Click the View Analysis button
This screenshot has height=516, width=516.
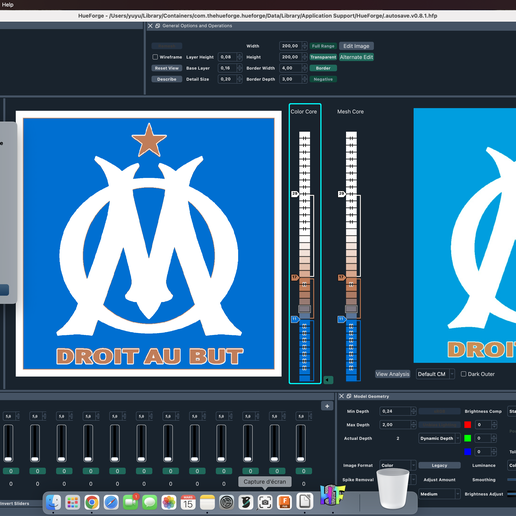tap(392, 374)
